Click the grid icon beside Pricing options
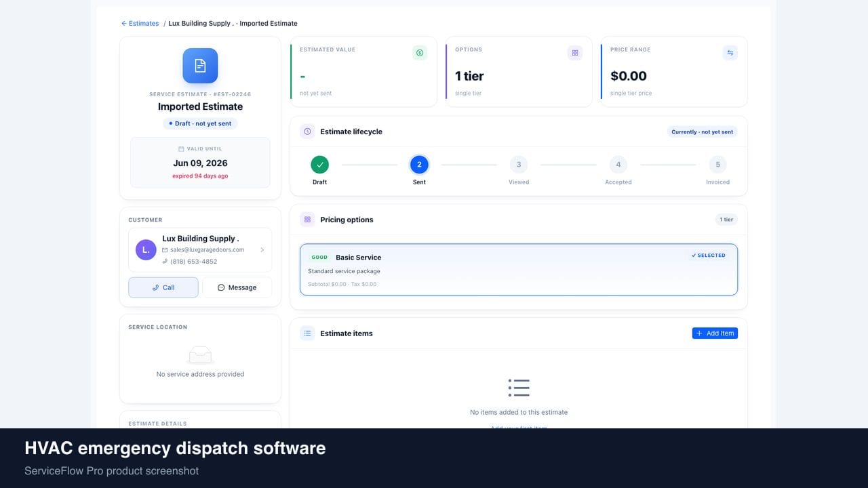This screenshot has width=868, height=488. point(307,220)
